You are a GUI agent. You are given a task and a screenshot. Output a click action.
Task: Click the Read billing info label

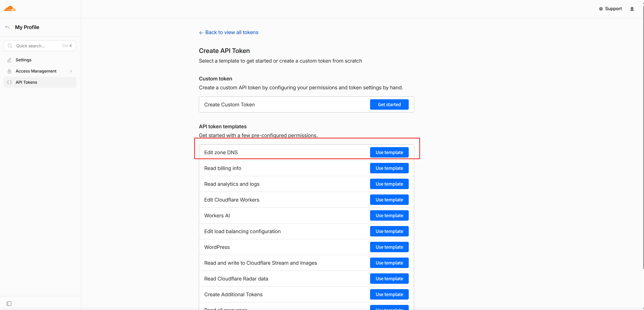[223, 168]
